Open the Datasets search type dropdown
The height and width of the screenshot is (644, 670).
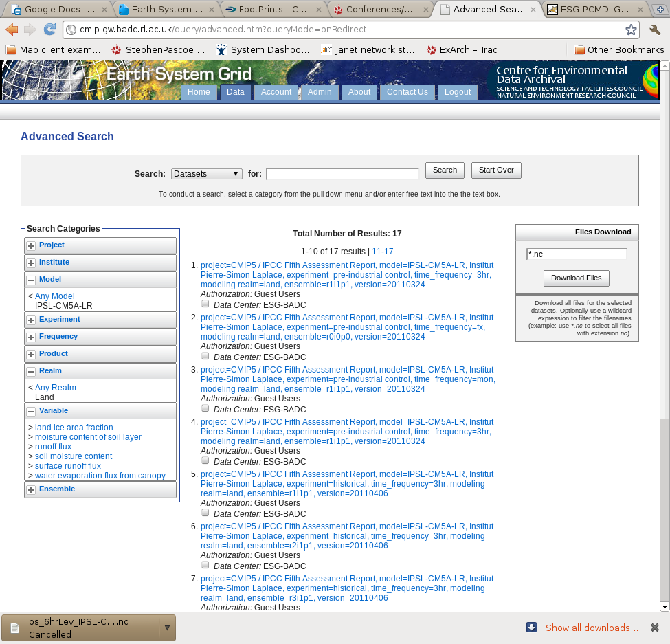coord(206,174)
